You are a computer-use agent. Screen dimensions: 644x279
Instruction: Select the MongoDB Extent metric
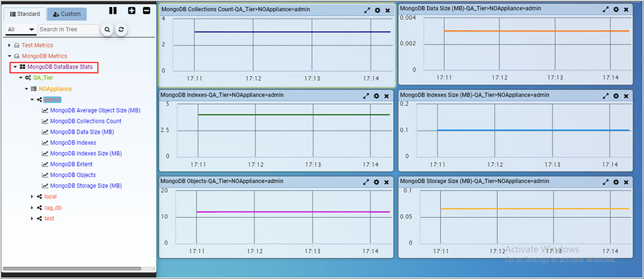click(x=71, y=165)
